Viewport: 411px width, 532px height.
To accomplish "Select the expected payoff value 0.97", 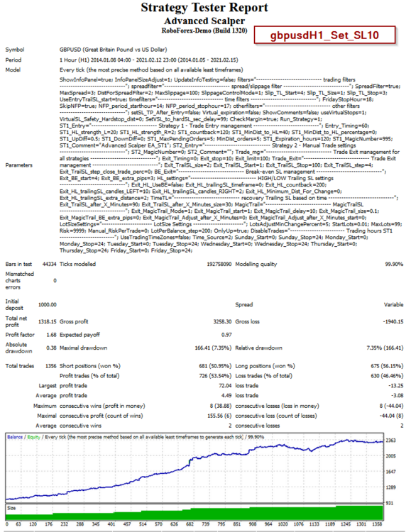I will click(226, 335).
